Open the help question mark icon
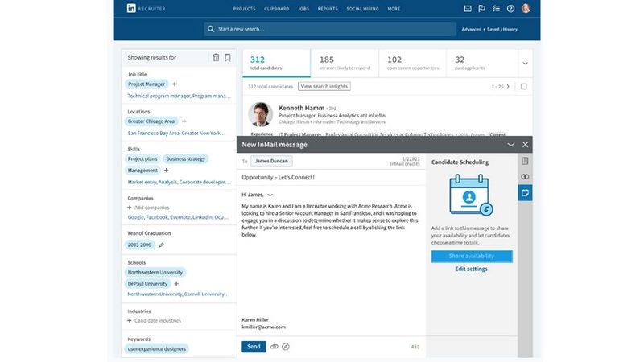644x362 pixels. (510, 8)
